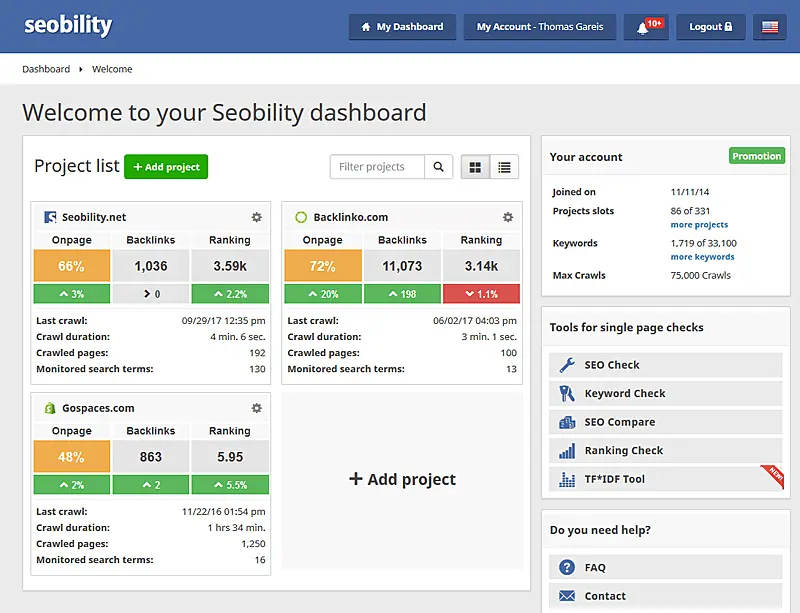800x613 pixels.
Task: Click the green Add project button
Action: 165,167
